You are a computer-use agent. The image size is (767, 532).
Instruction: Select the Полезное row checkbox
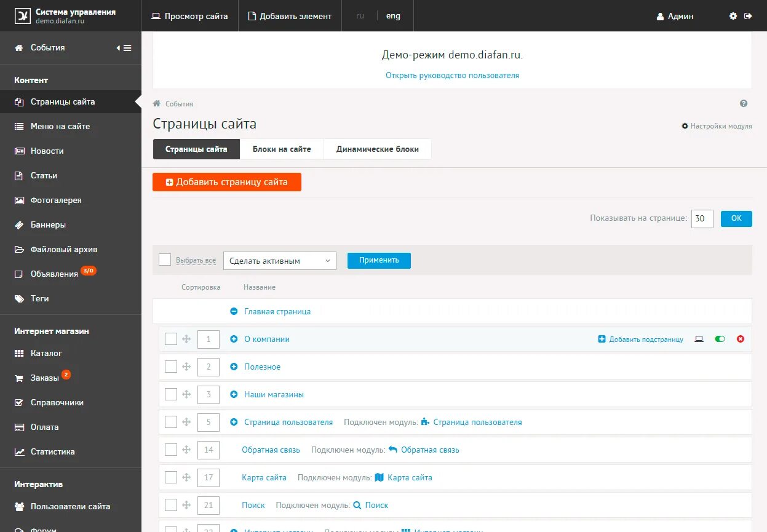tap(171, 367)
